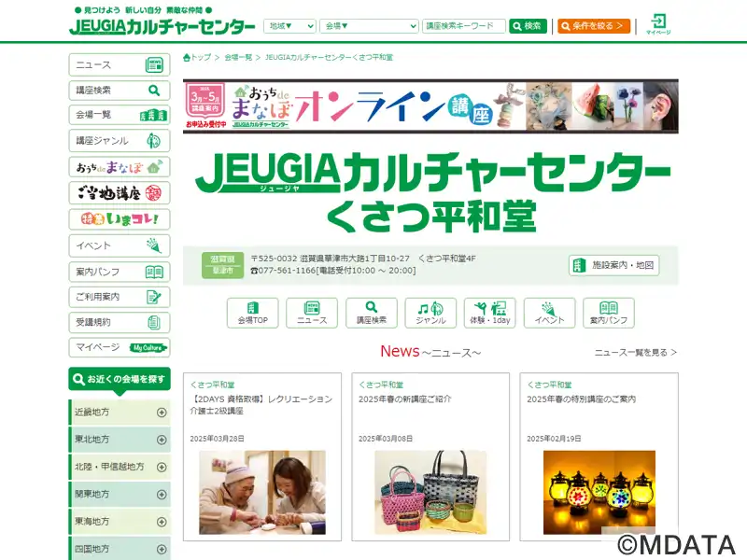Click the 講座検索 magnifier icon tile

pos(371,313)
